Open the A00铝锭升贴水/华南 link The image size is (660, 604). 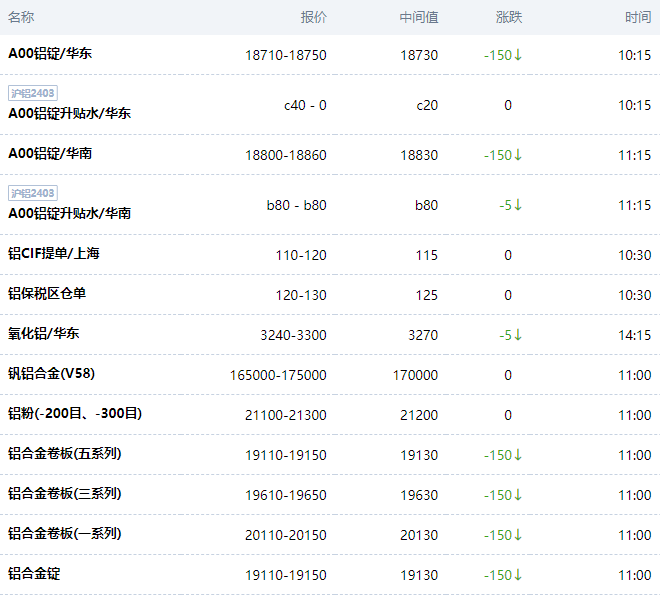69,213
